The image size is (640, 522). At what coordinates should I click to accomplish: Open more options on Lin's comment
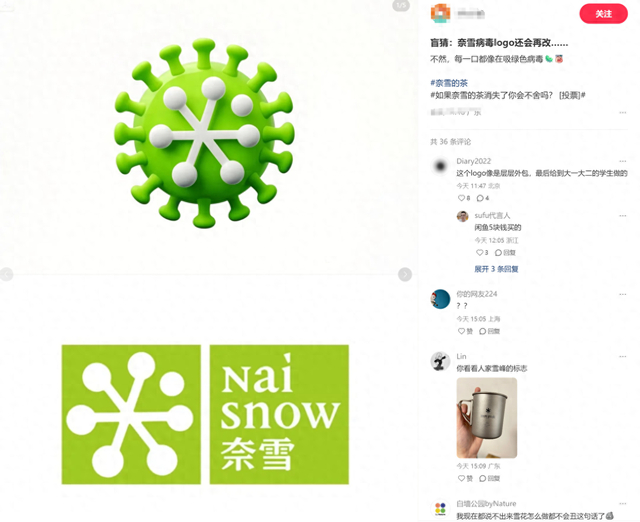(x=622, y=356)
